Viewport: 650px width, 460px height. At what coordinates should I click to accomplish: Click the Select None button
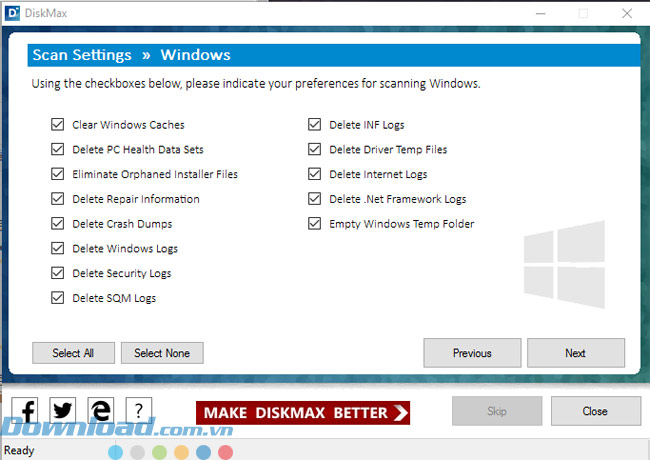(162, 353)
